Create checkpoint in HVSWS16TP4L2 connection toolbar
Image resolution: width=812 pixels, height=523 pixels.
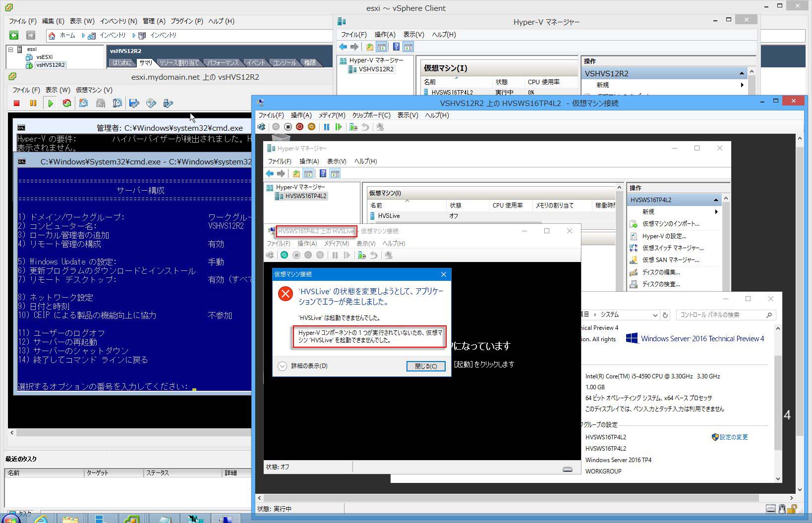[353, 127]
